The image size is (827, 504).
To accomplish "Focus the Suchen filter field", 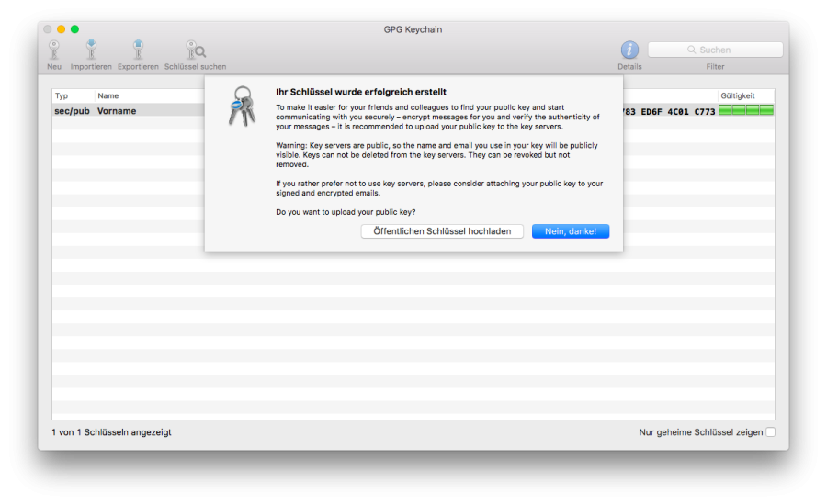I will click(x=715, y=50).
